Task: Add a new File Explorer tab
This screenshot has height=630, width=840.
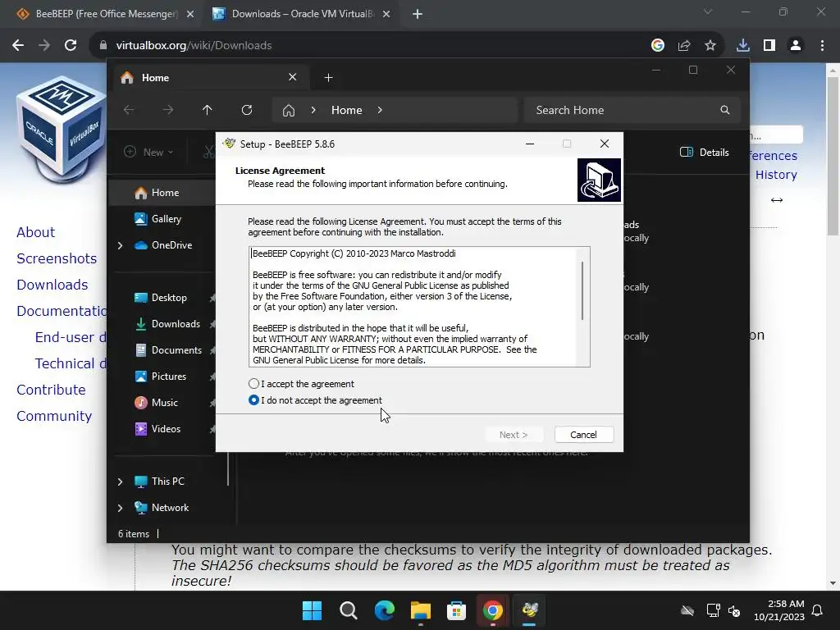Action: (328, 78)
